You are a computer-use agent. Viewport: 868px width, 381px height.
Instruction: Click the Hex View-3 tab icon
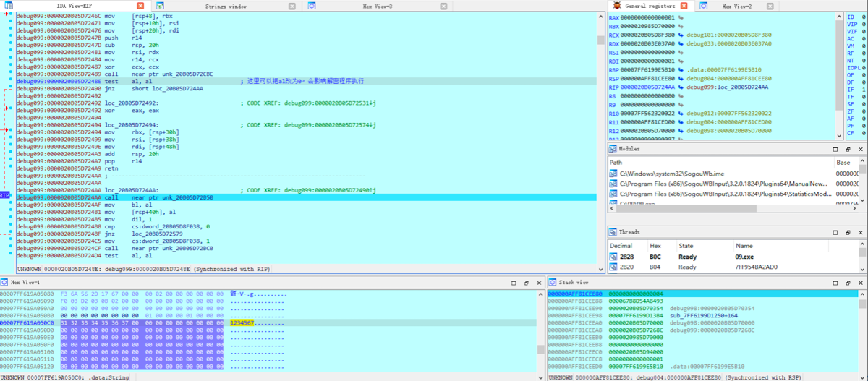point(312,6)
